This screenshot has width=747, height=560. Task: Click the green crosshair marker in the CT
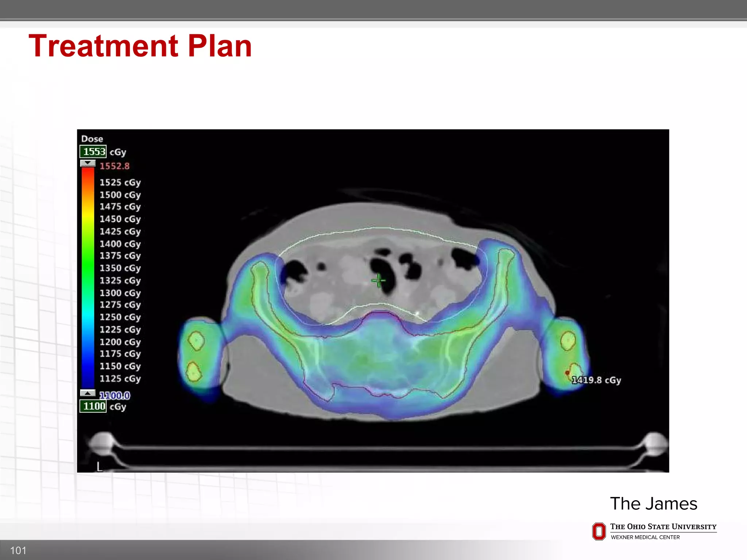[378, 281]
